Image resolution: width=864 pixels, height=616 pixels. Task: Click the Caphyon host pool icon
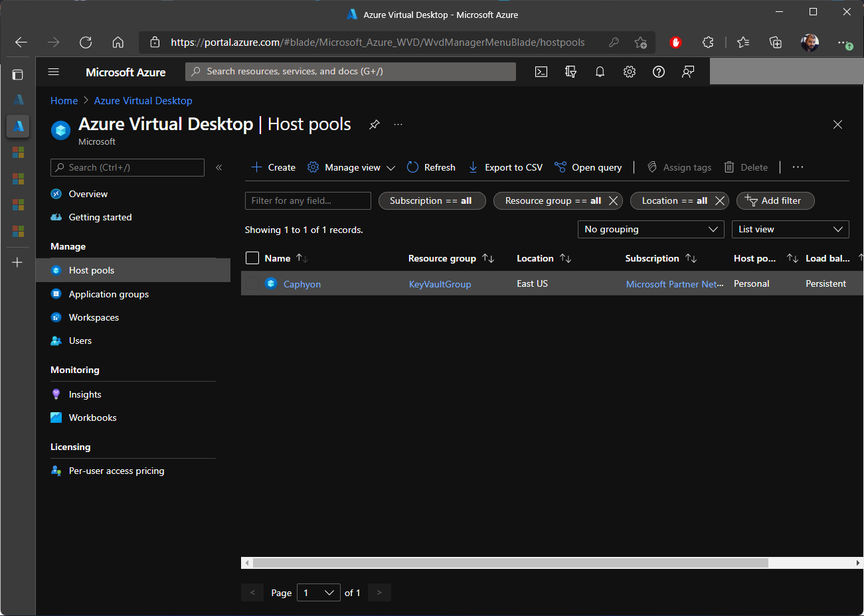point(271,283)
